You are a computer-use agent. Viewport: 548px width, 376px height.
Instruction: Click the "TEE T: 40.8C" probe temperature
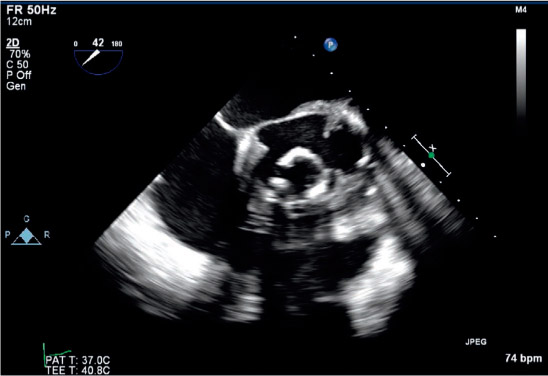click(78, 370)
